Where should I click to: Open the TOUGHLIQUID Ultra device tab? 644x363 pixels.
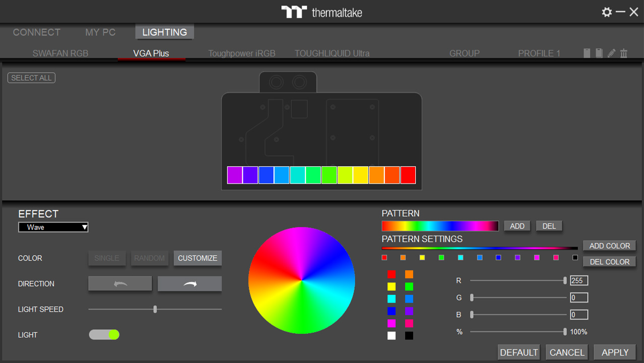click(x=332, y=53)
